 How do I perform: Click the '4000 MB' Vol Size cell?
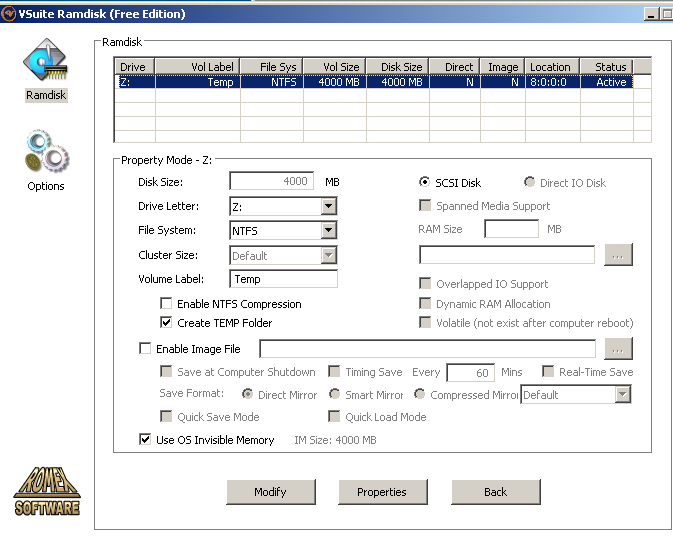335,82
